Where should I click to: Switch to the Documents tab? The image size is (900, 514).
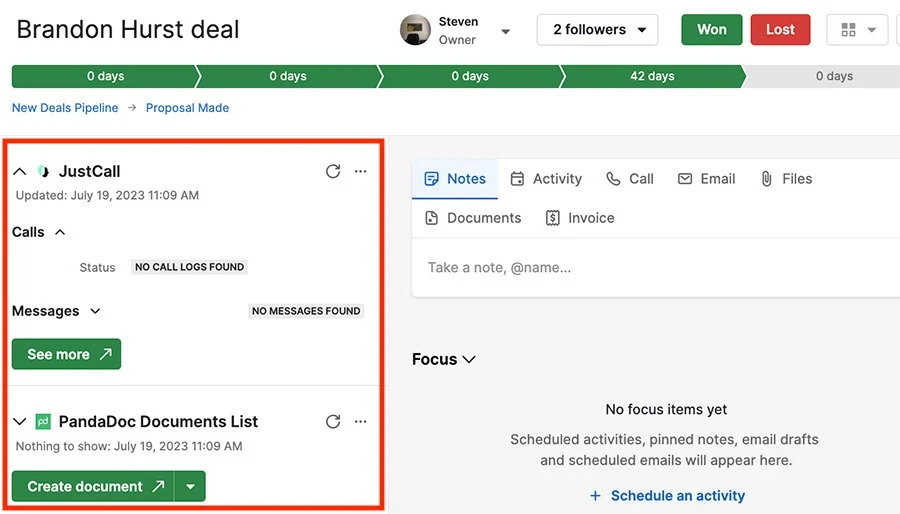[473, 218]
